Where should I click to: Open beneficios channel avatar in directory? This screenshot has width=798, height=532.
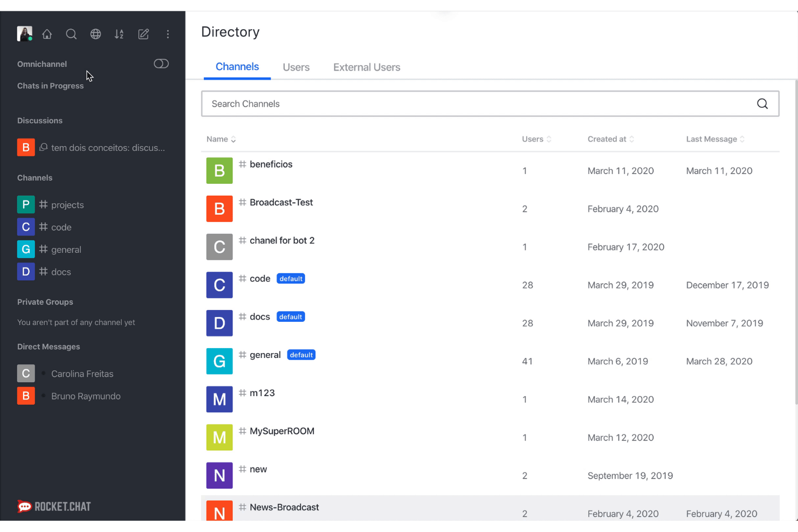tap(219, 170)
